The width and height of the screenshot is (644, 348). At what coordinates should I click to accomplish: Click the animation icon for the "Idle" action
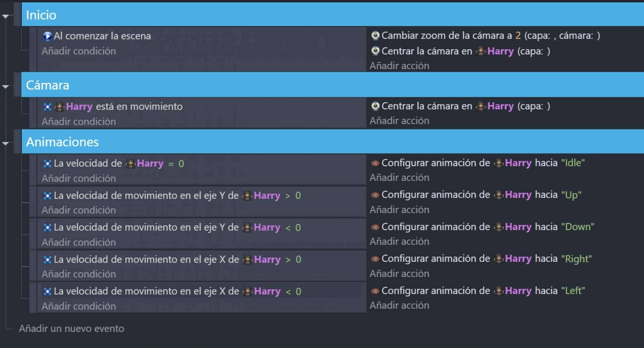point(375,163)
